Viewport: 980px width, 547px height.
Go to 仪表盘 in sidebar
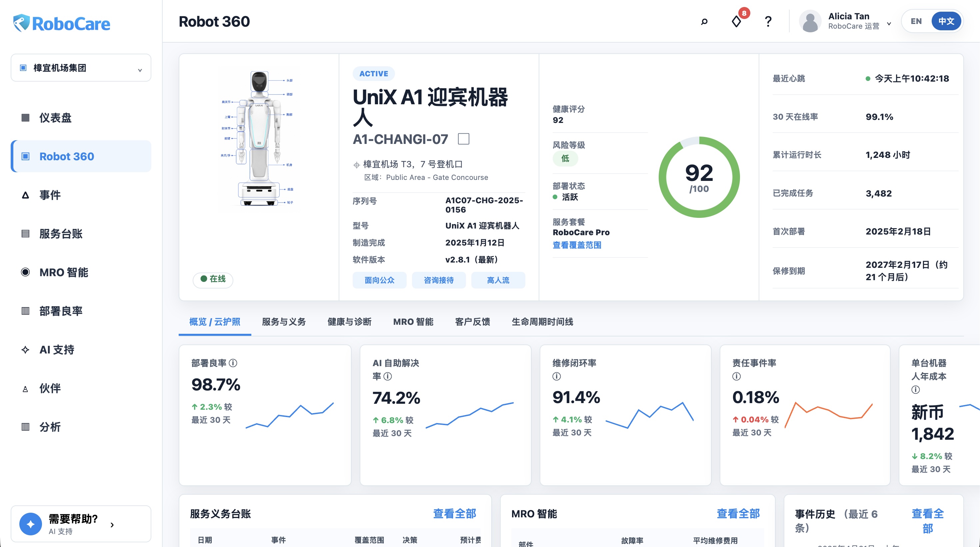81,118
